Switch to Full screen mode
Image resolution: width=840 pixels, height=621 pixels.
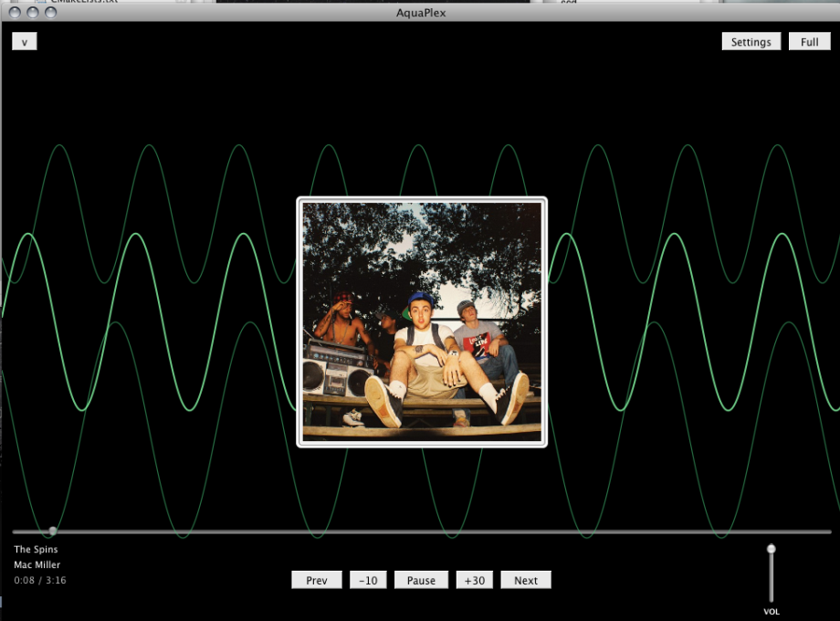(810, 42)
